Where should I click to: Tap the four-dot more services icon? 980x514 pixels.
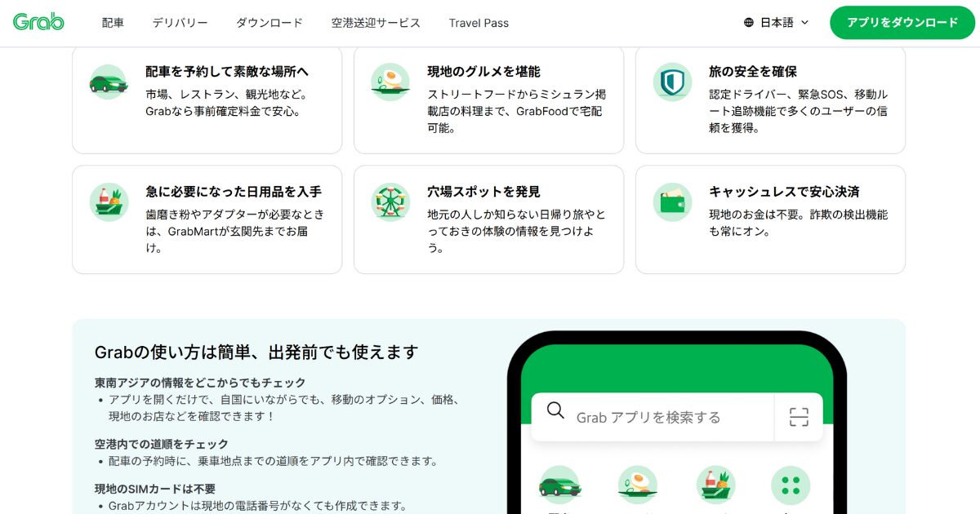(x=791, y=485)
